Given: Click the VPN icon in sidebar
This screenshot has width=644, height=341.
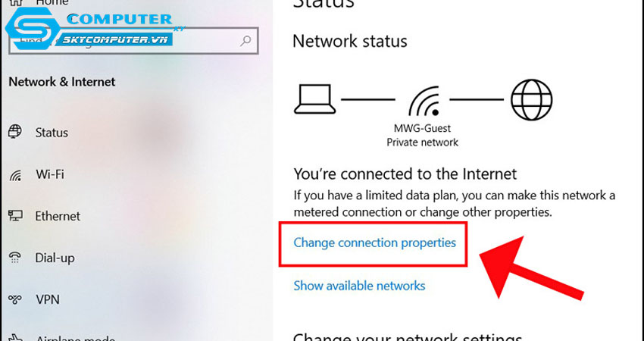Looking at the screenshot, I should pyautogui.click(x=15, y=299).
